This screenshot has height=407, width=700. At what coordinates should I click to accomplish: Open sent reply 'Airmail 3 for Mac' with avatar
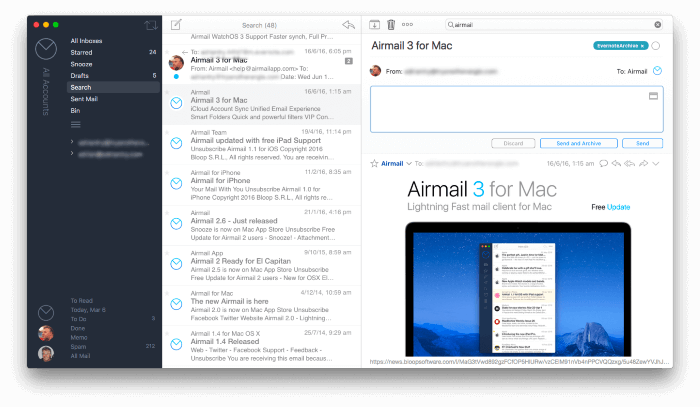click(262, 64)
